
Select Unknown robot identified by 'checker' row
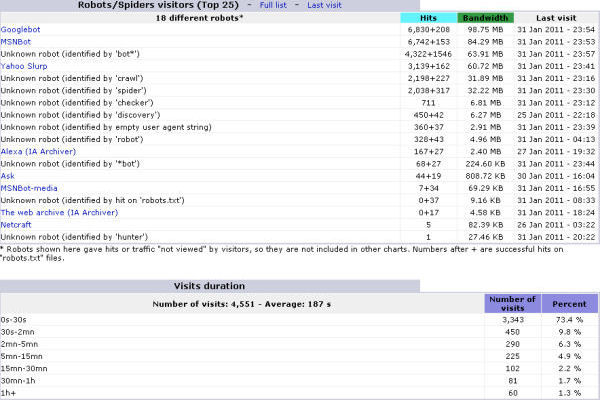[x=299, y=103]
